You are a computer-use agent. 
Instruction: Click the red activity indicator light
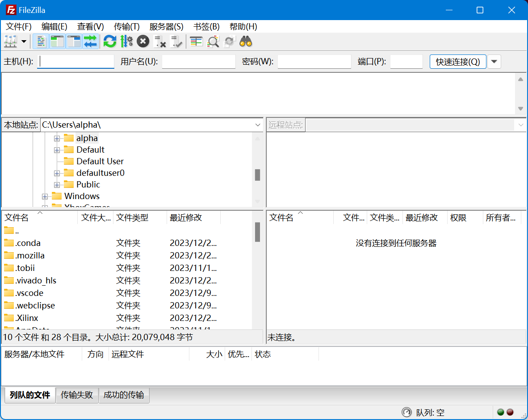coord(510,412)
